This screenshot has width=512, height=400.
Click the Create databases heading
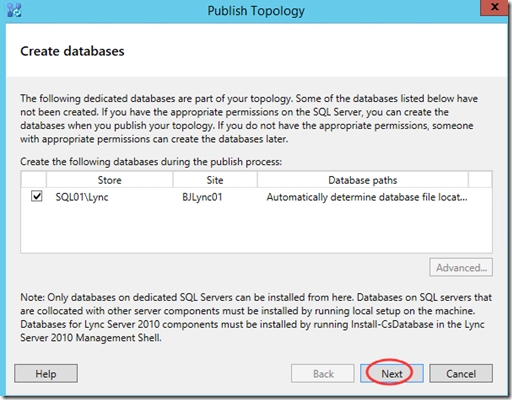tap(72, 51)
